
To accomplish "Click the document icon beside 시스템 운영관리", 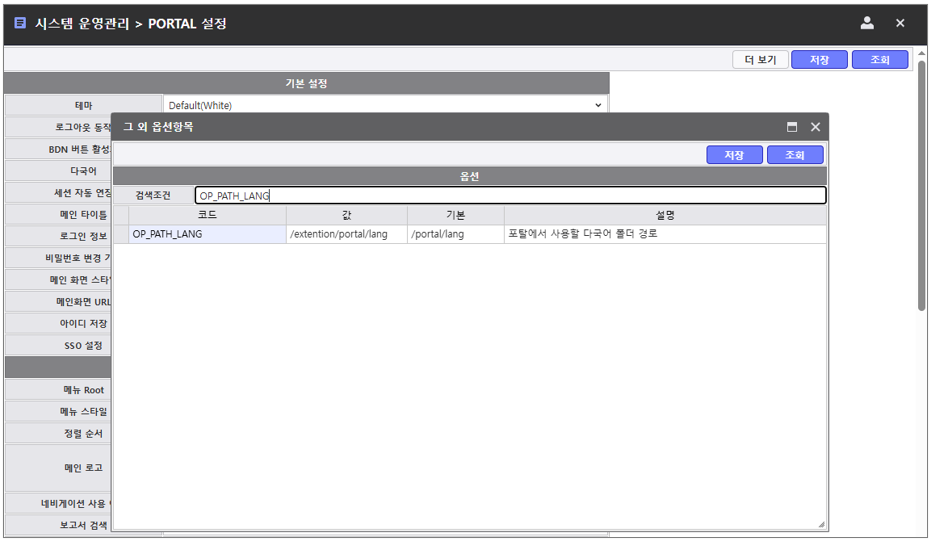I will point(20,23).
